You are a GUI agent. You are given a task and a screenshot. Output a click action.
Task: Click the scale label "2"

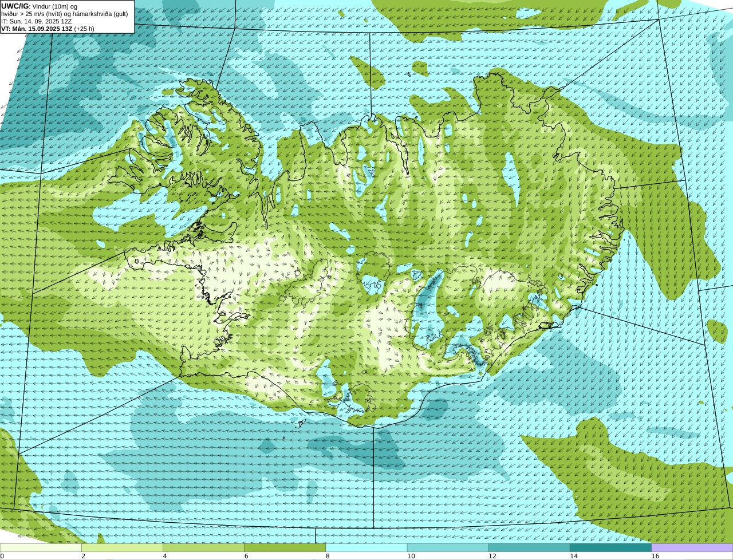[83, 556]
